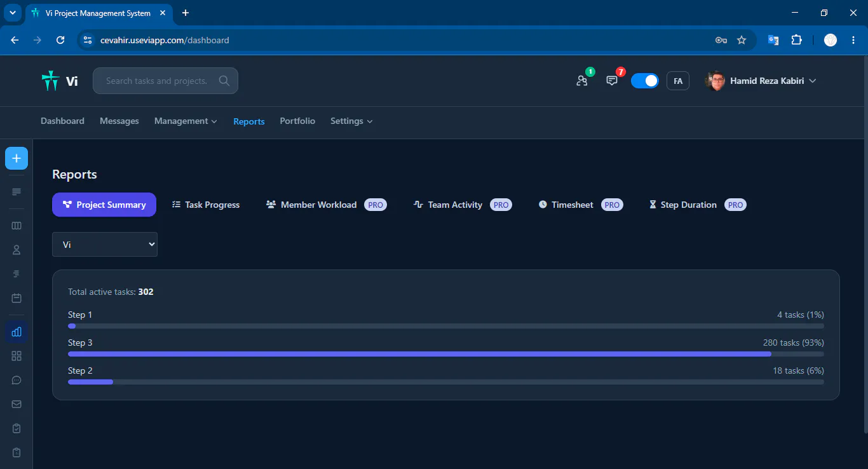Click the magnifier icon in search box
Image resolution: width=868 pixels, height=469 pixels.
coord(224,81)
